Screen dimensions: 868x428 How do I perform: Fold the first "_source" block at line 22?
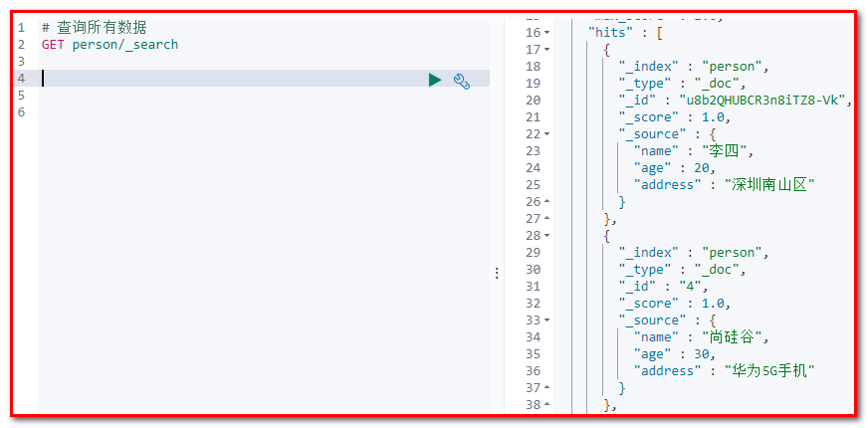[546, 133]
